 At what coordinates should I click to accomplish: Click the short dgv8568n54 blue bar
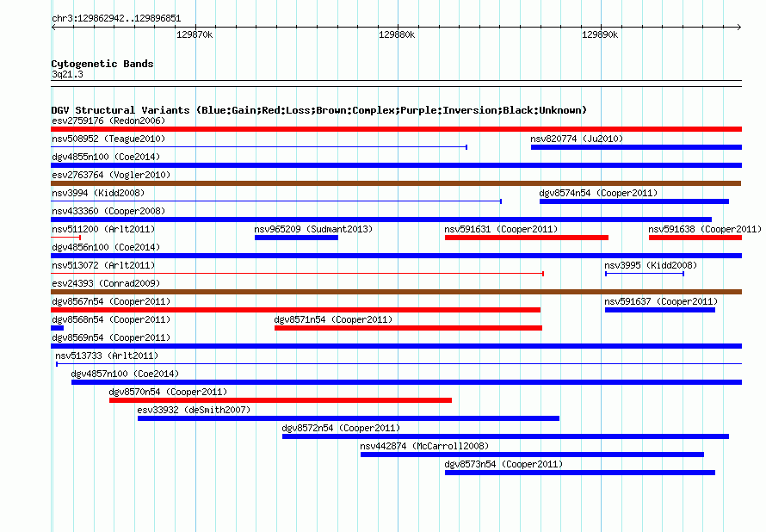(x=57, y=328)
